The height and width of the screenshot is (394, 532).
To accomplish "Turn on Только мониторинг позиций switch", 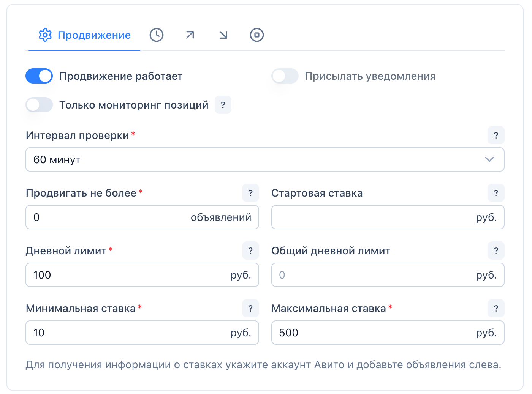I will click(39, 105).
